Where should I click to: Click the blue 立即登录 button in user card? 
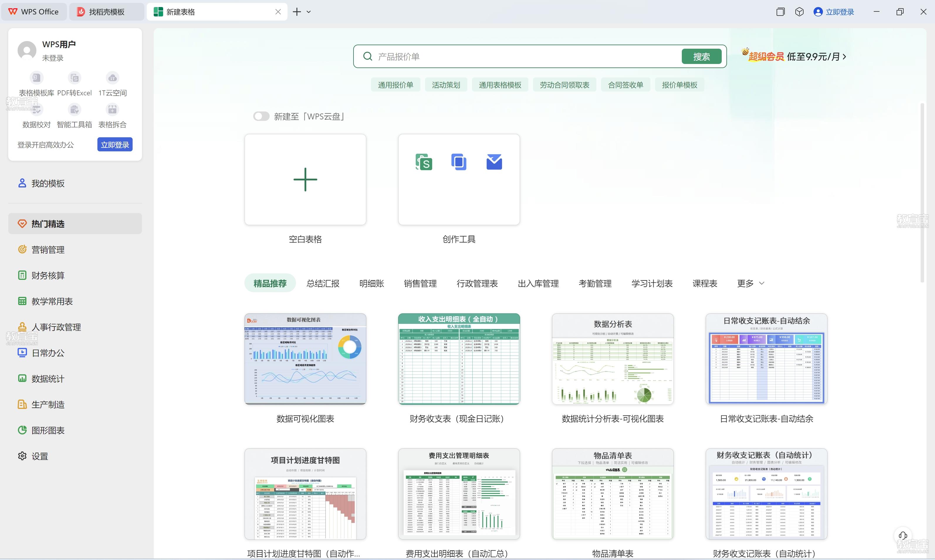[115, 145]
